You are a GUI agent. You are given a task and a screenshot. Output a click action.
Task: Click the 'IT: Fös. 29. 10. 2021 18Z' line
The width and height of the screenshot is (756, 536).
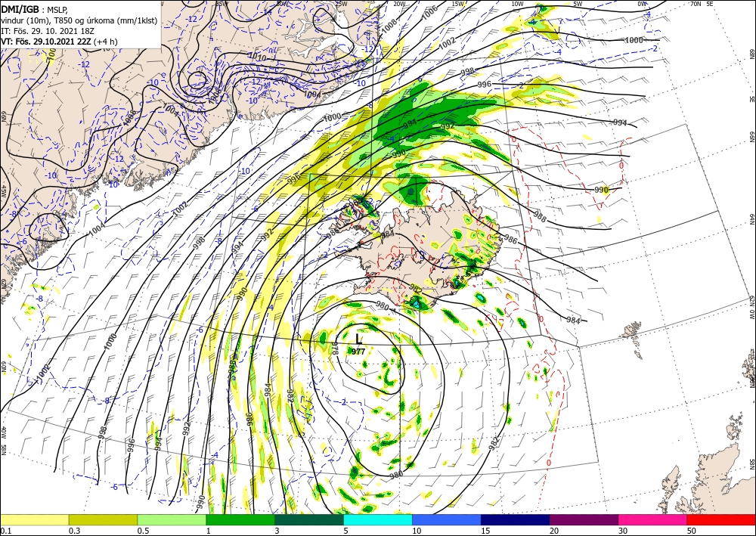[47, 31]
